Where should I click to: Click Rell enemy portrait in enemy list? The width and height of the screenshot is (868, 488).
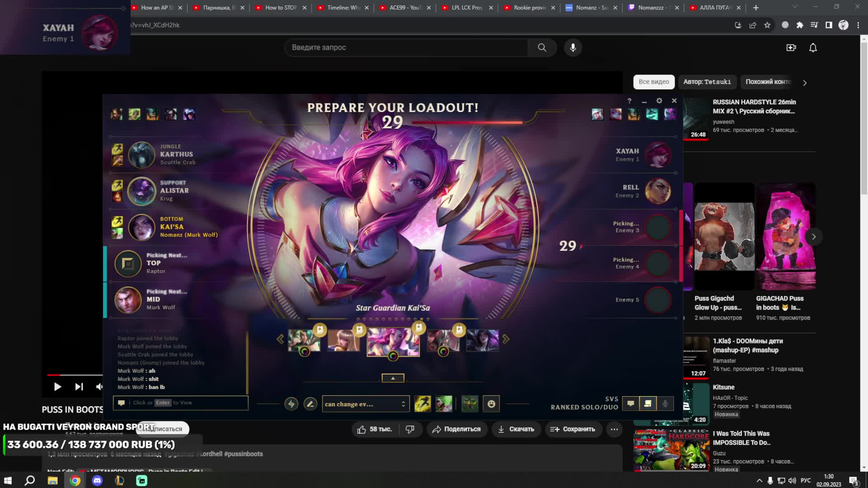click(658, 191)
